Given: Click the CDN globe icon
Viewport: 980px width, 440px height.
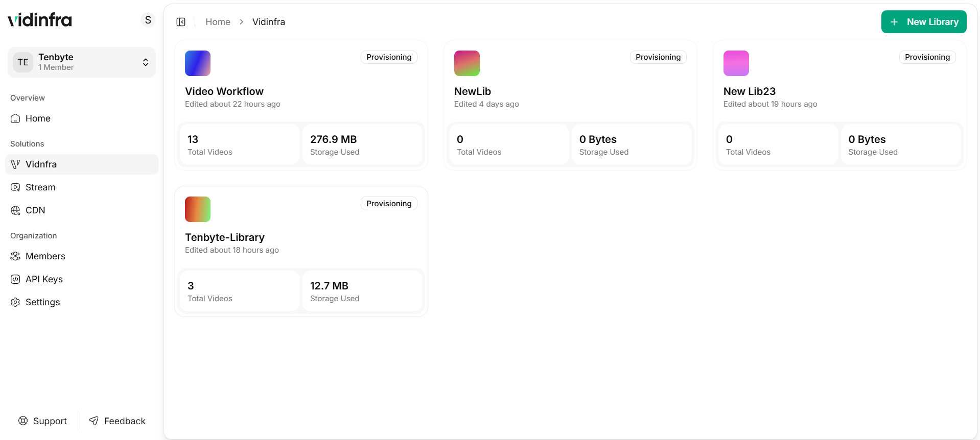Looking at the screenshot, I should click(x=16, y=210).
